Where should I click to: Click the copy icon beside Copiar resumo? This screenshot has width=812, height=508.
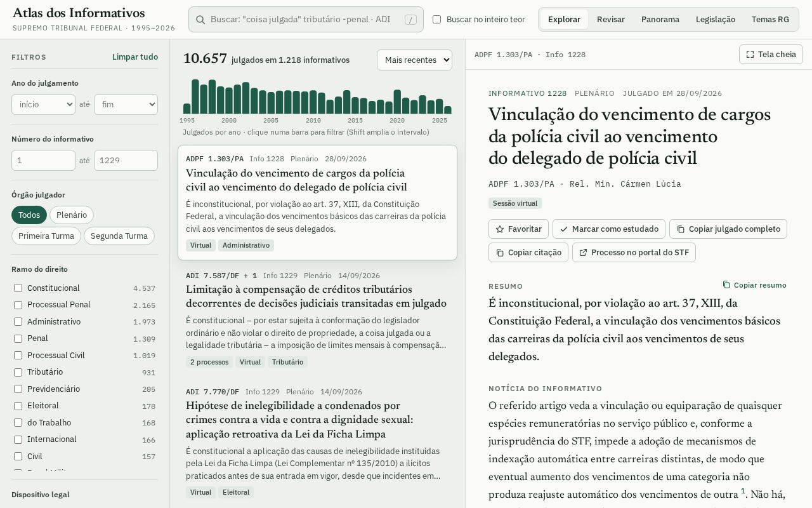coord(726,285)
